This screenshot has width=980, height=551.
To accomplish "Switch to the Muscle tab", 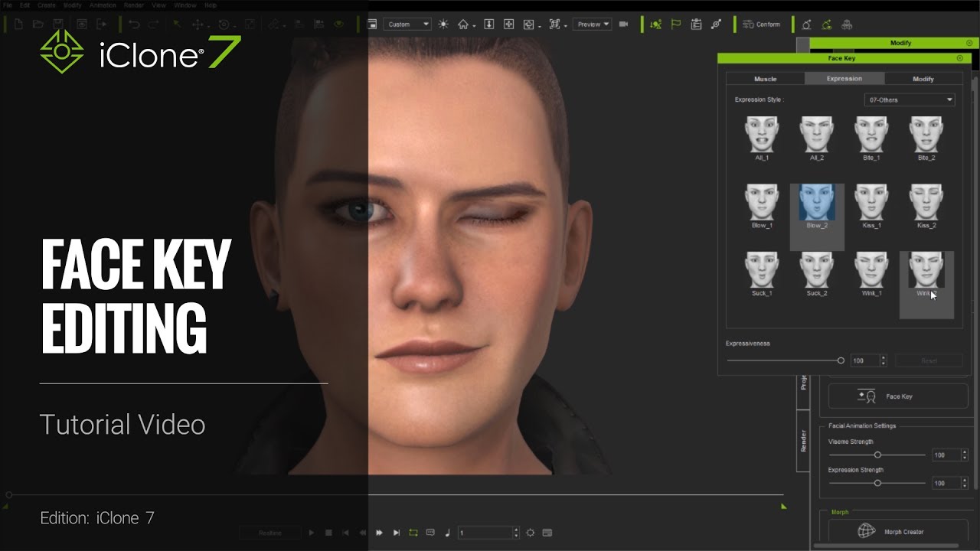I will point(766,79).
